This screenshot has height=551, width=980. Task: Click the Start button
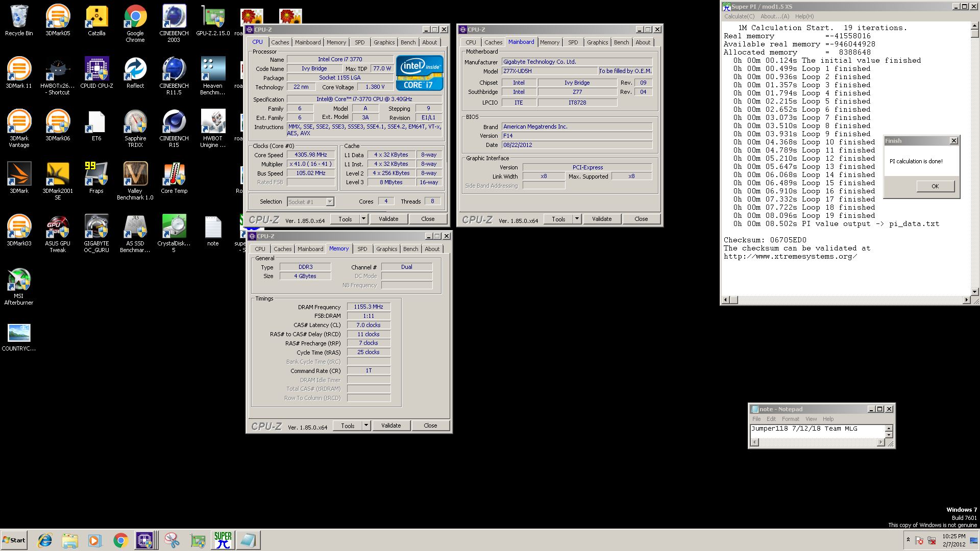coord(14,540)
